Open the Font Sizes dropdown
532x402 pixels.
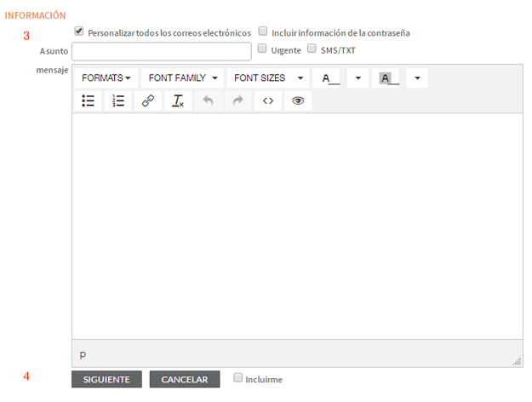click(268, 78)
